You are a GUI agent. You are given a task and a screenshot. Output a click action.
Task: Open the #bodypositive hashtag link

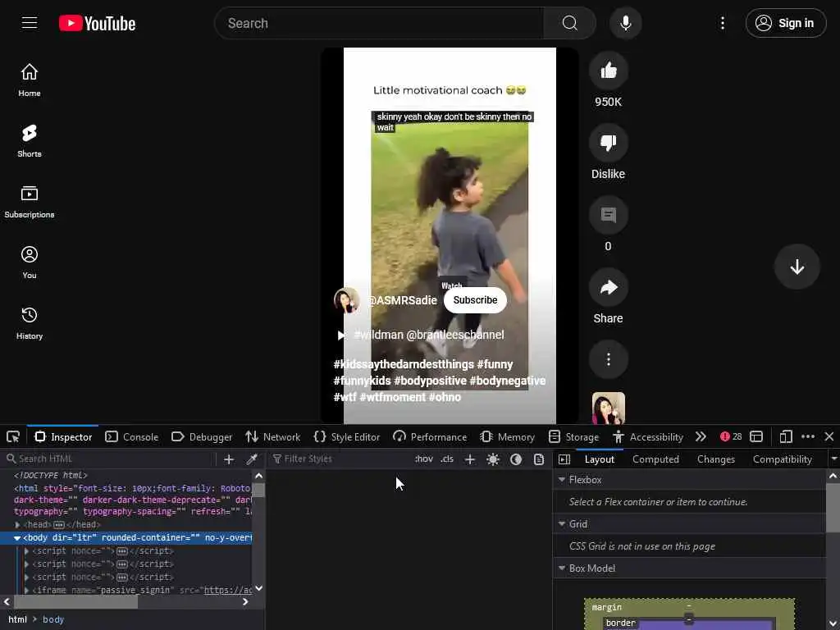click(430, 381)
